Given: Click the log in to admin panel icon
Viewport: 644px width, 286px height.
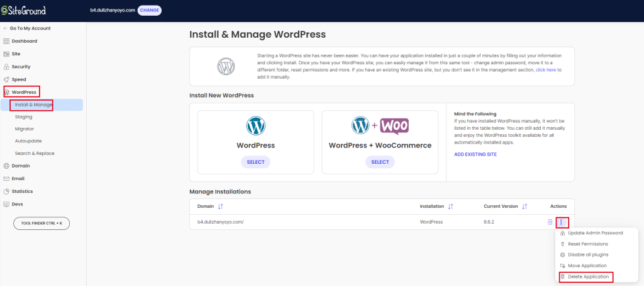Looking at the screenshot, I should (550, 222).
